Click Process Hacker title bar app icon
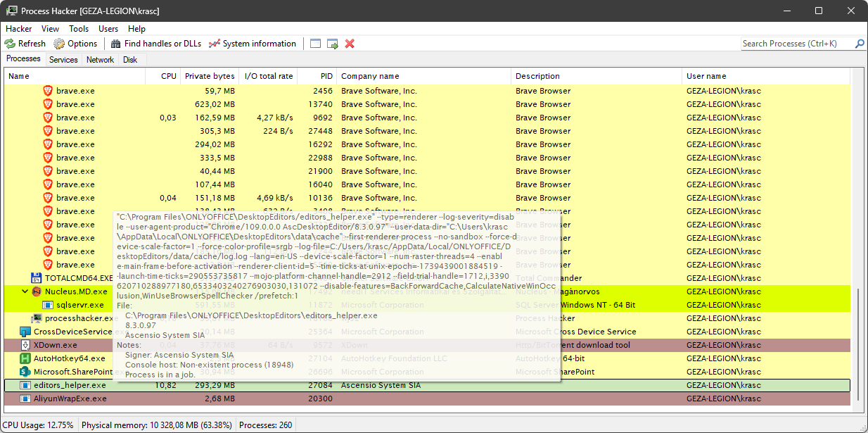This screenshot has width=868, height=433. pos(11,11)
